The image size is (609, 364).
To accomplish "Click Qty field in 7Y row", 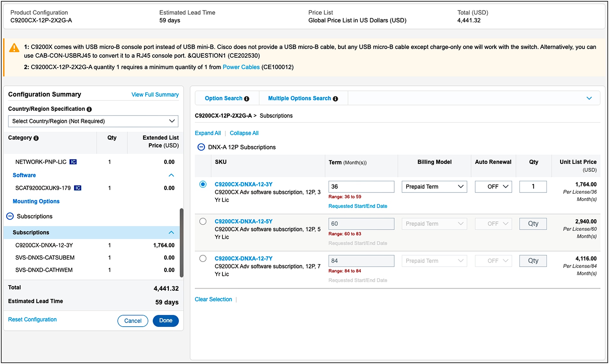I will pos(533,261).
